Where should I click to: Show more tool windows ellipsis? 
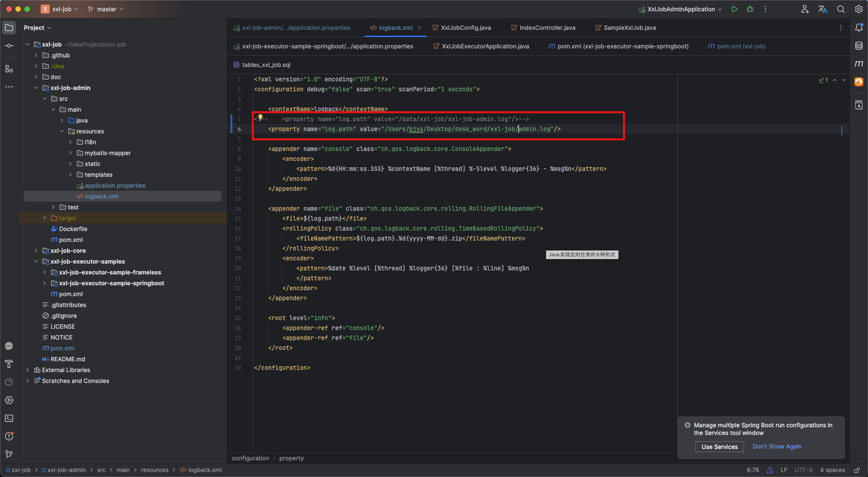(9, 87)
